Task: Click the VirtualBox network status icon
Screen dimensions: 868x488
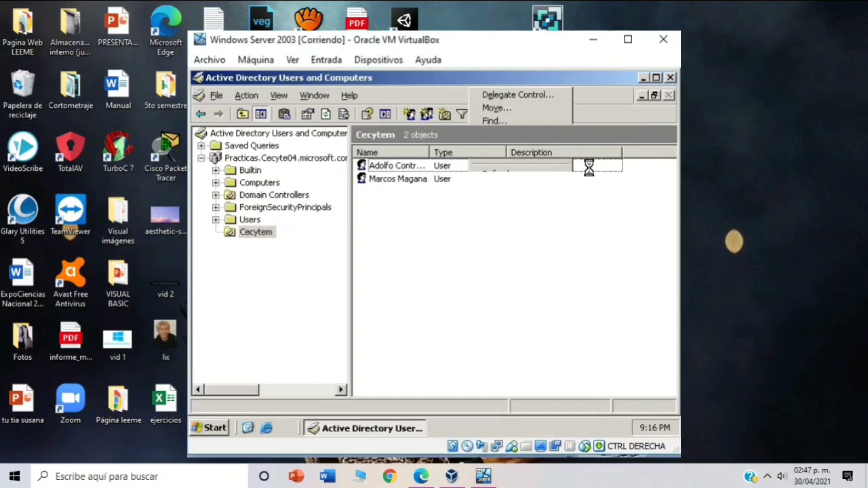Action: point(496,446)
